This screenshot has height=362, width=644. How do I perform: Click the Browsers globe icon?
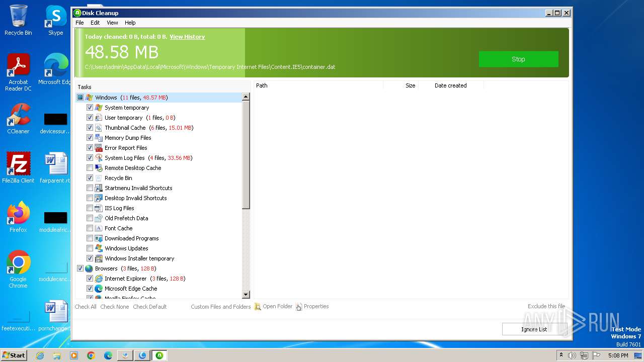pos(89,268)
